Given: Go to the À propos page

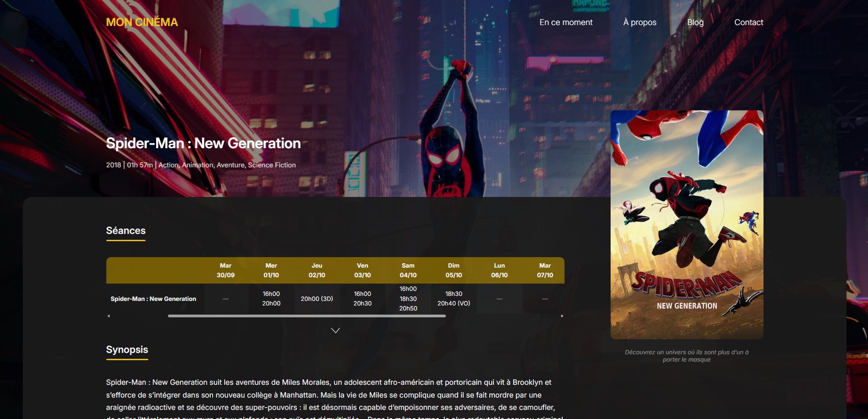Looking at the screenshot, I should click(640, 22).
